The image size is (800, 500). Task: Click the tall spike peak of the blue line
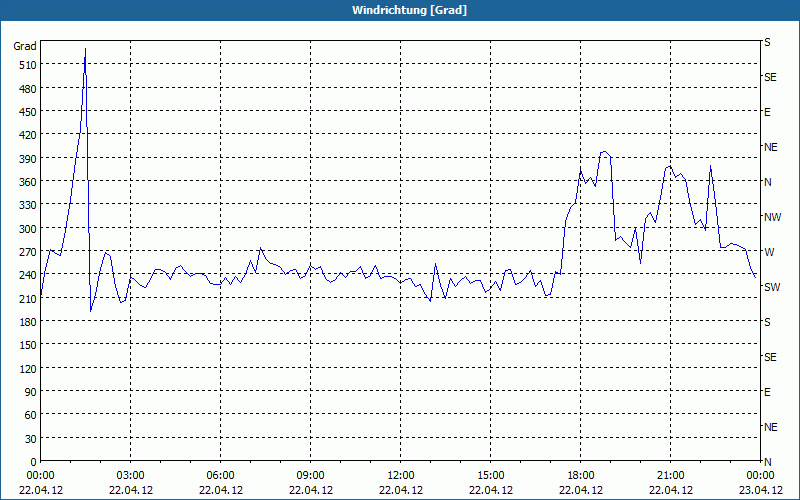[x=85, y=49]
